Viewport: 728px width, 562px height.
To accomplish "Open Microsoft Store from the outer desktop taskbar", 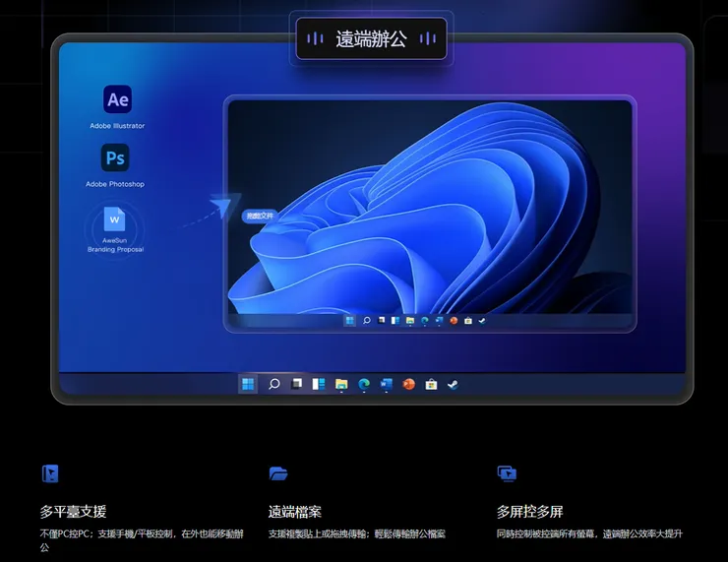I will click(431, 384).
